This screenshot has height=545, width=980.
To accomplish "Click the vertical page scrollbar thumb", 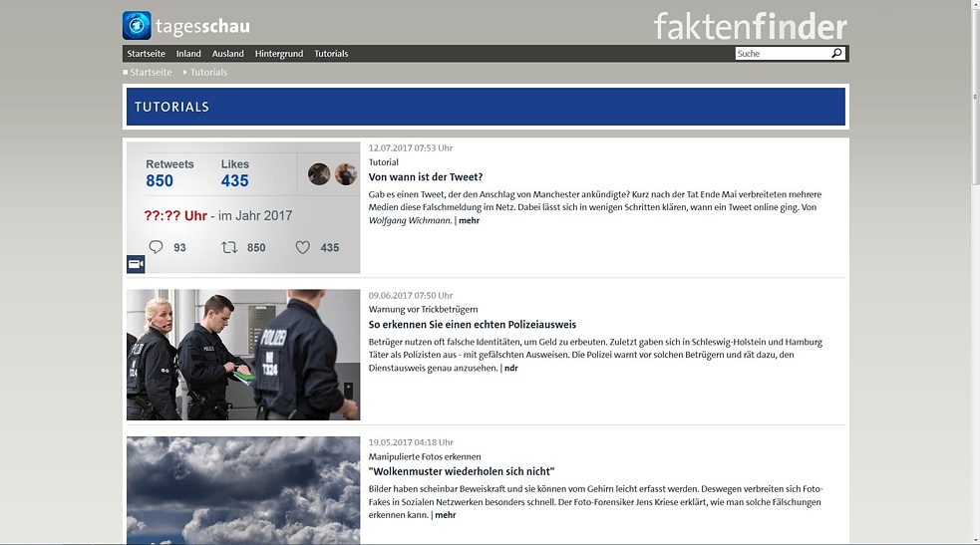I will pyautogui.click(x=975, y=97).
